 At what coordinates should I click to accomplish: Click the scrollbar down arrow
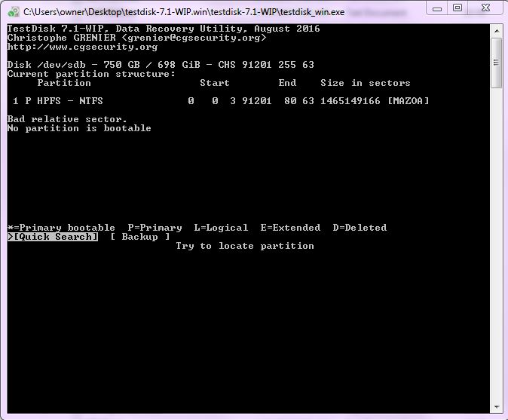(x=497, y=407)
